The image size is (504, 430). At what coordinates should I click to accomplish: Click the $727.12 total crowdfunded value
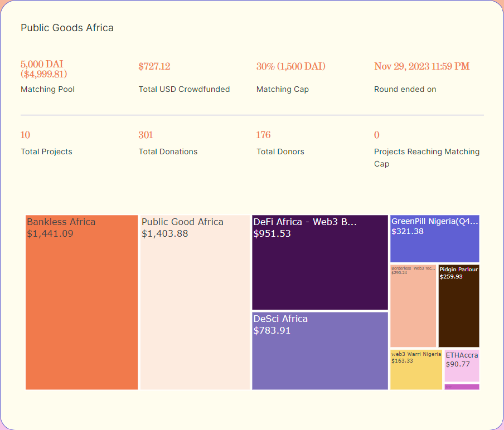click(154, 67)
